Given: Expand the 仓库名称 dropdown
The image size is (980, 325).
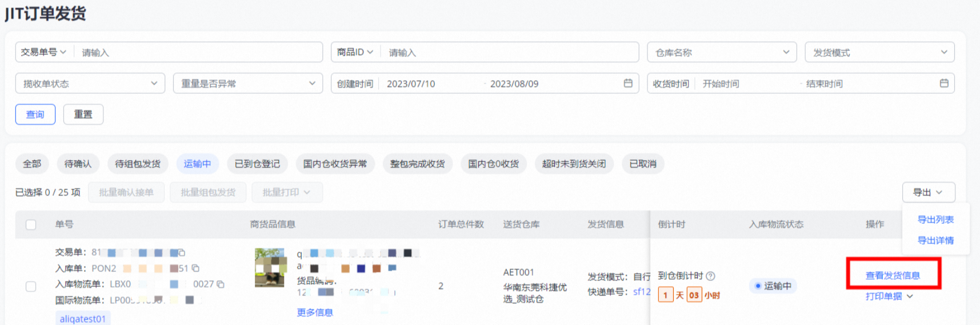Looking at the screenshot, I should click(x=722, y=52).
